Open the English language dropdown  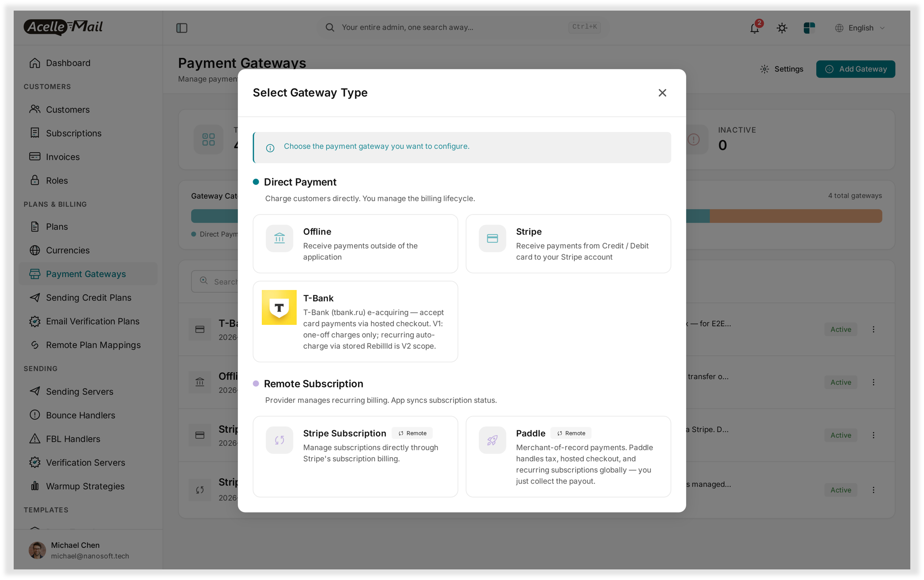[x=860, y=28]
